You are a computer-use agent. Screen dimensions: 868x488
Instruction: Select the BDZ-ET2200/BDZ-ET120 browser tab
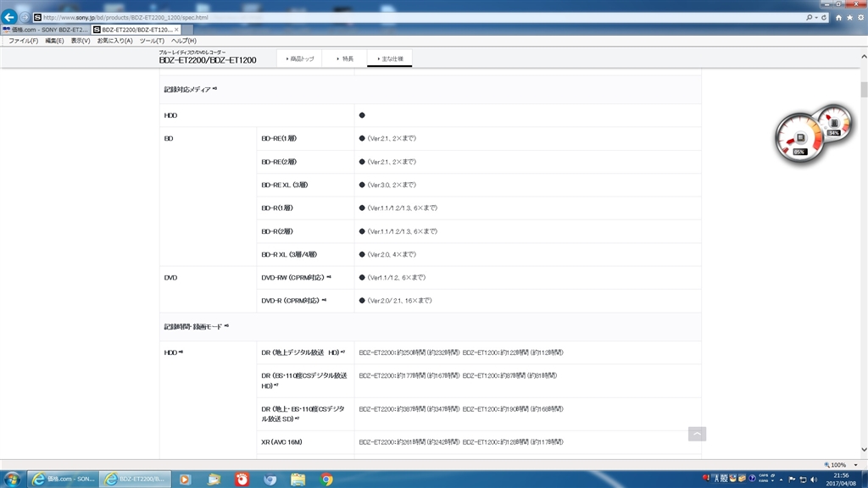136,30
